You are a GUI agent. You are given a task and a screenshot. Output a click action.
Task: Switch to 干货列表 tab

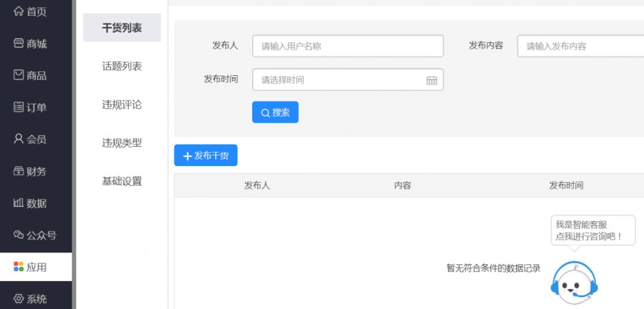click(122, 28)
